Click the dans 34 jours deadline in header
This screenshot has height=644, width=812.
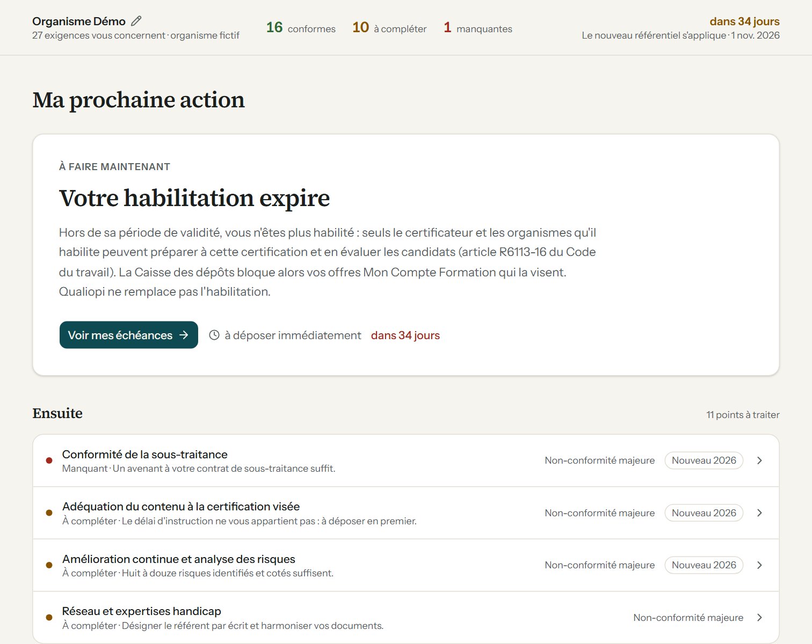point(744,21)
